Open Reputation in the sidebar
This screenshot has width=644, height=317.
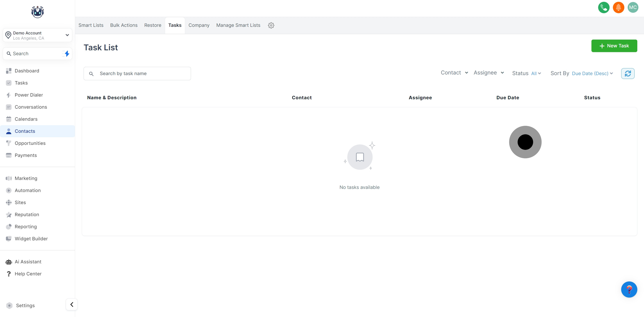click(x=27, y=214)
